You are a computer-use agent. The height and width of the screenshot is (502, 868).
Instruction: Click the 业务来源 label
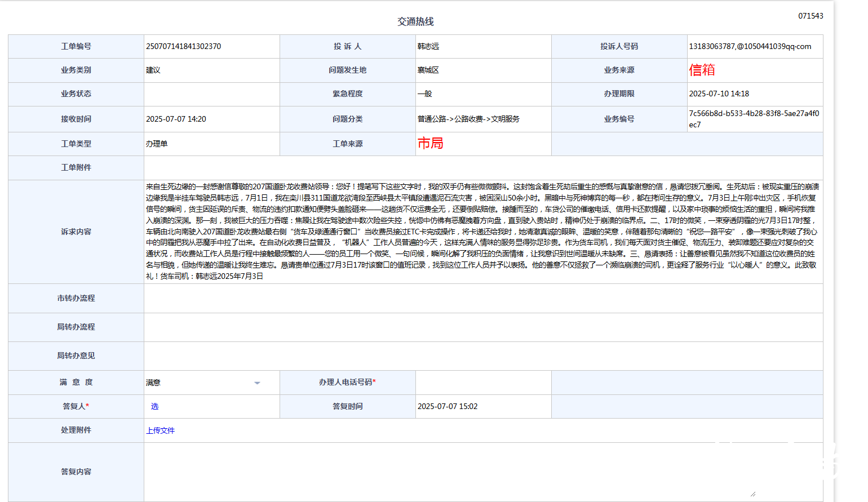[x=619, y=70]
